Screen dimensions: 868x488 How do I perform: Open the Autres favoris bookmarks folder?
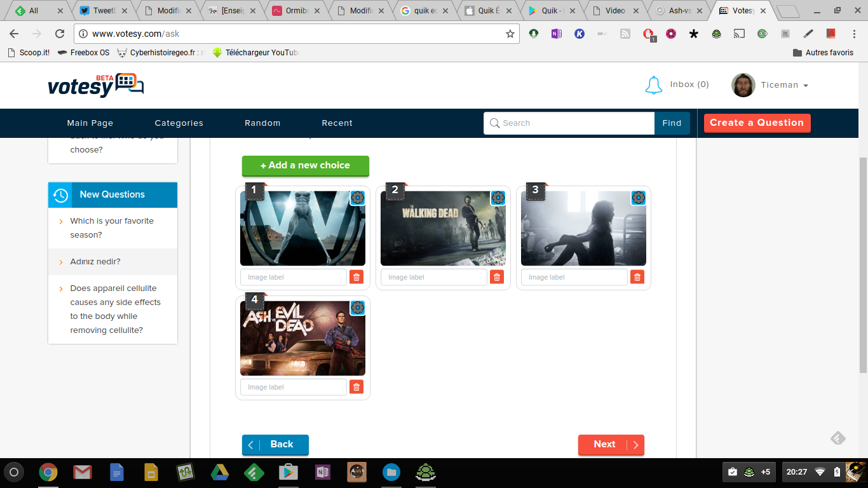coord(823,53)
